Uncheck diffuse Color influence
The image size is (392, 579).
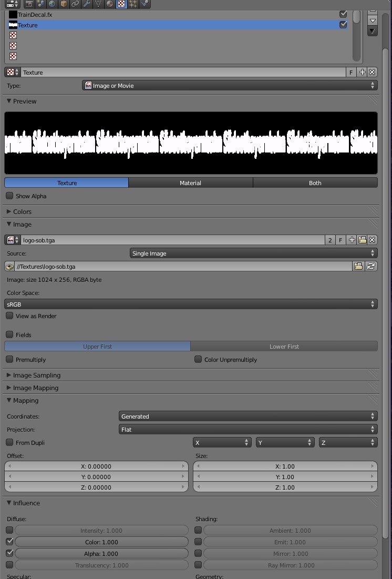(9, 542)
